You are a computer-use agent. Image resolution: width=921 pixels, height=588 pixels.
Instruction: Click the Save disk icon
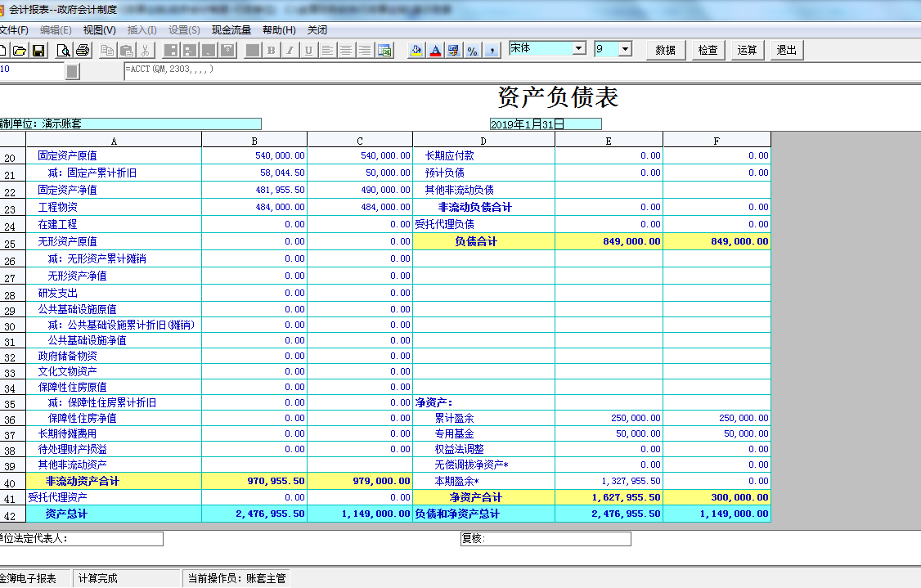(38, 51)
